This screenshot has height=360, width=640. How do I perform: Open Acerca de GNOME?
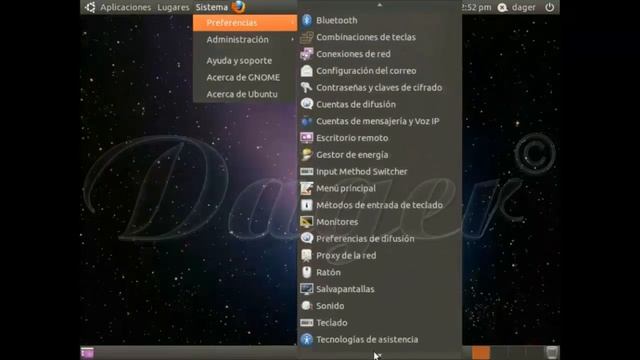[245, 77]
